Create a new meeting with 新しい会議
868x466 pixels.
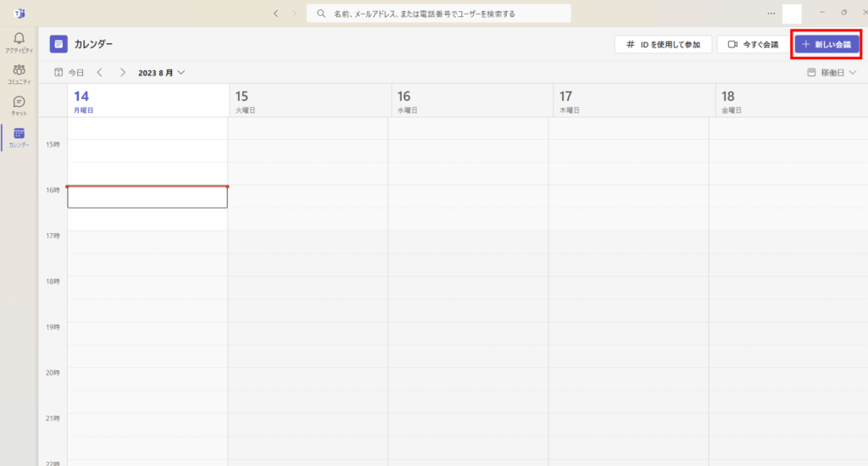pyautogui.click(x=827, y=44)
